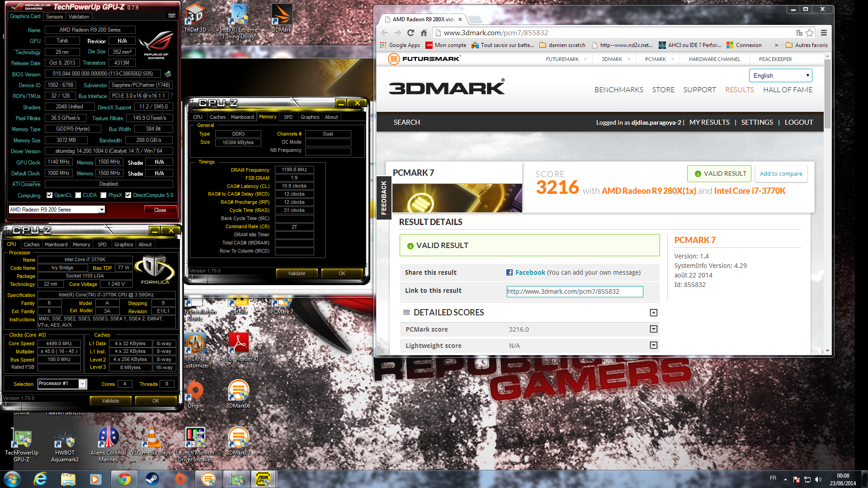Click the SEARCH link on 3DMark
868x488 pixels.
pyautogui.click(x=406, y=122)
